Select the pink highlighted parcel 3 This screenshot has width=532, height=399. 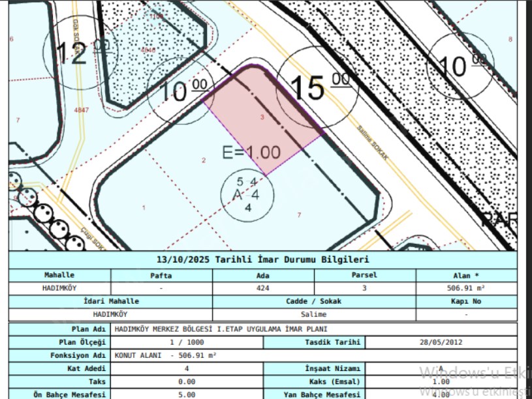coord(261,117)
